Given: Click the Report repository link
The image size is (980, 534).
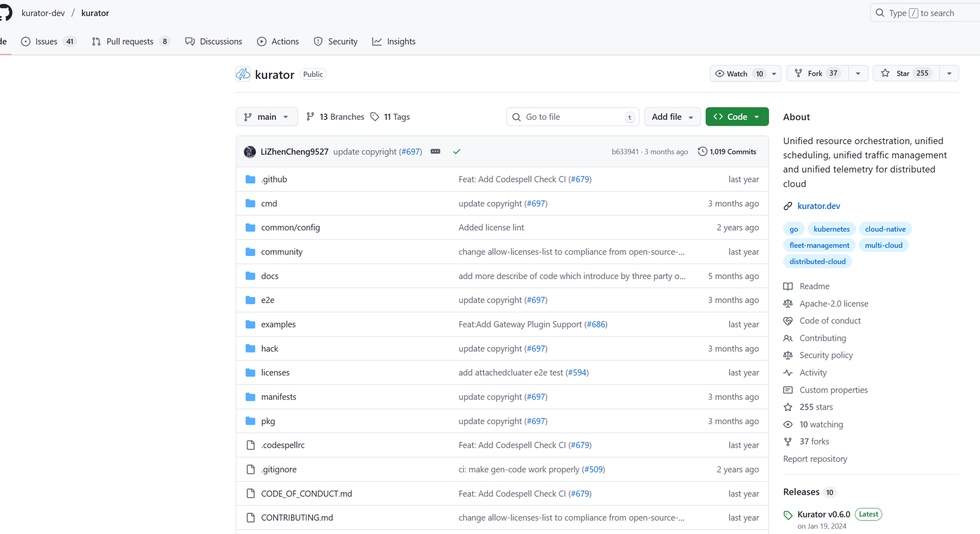Looking at the screenshot, I should (815, 459).
